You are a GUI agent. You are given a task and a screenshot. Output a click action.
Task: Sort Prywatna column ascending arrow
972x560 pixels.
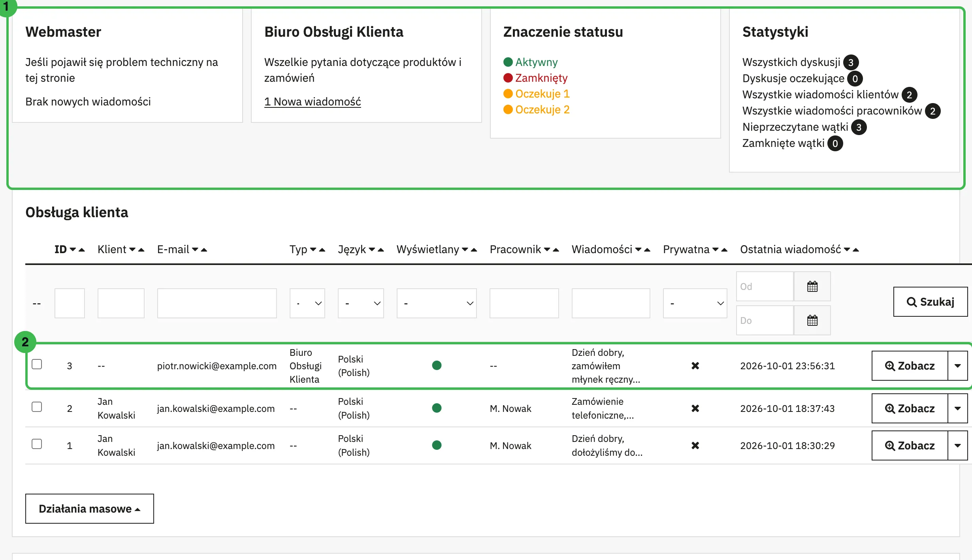coord(724,250)
